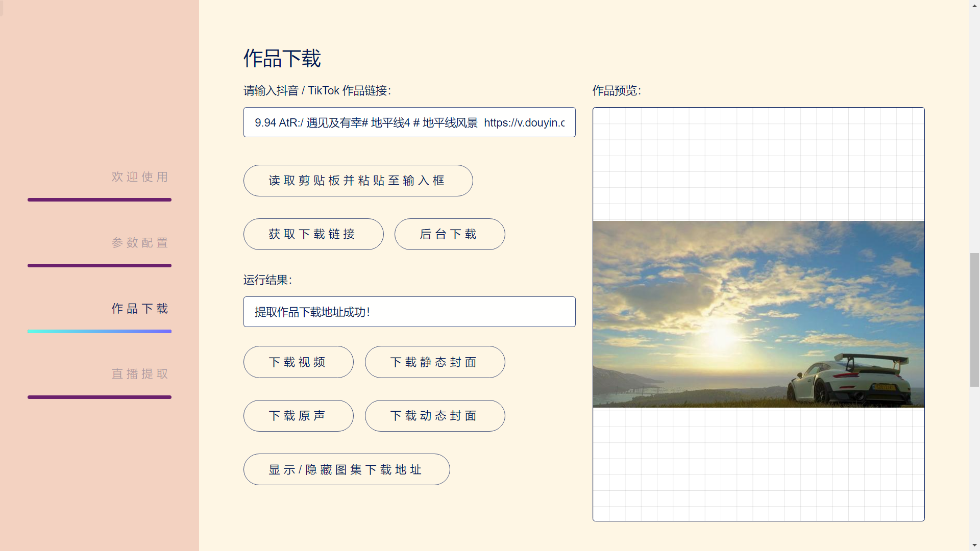Click the page vertical scrollbar thumb

974,319
